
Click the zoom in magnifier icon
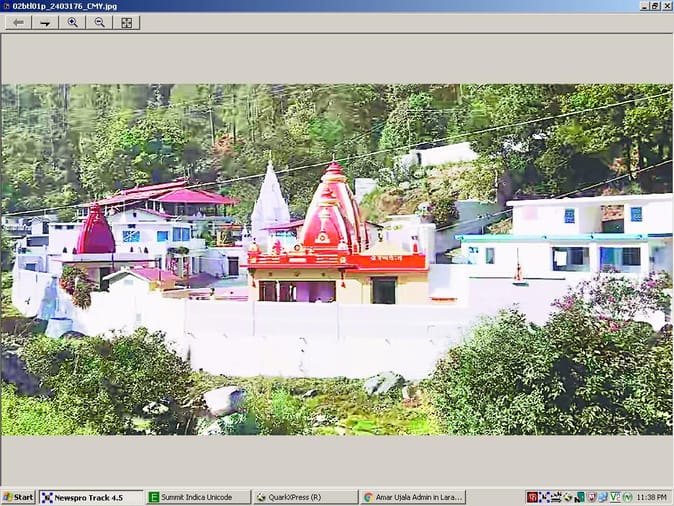72,22
